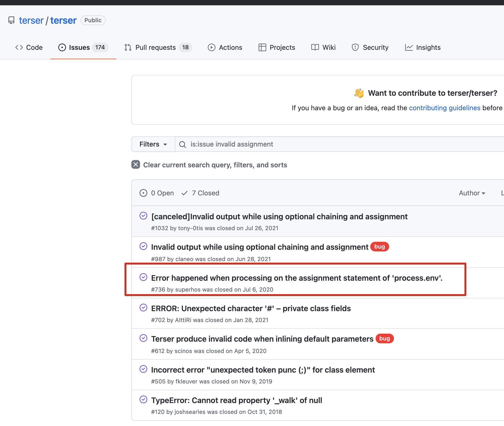
Task: Click the search input field
Action: click(x=339, y=145)
